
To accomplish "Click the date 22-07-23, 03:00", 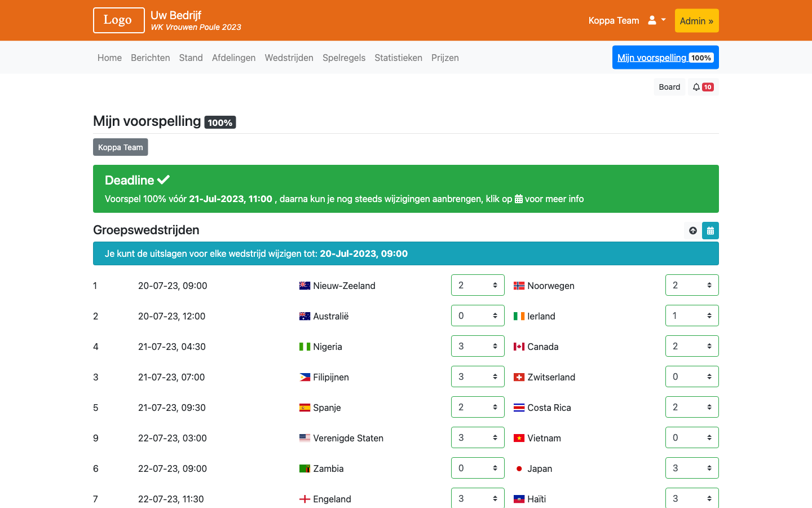I will (173, 438).
